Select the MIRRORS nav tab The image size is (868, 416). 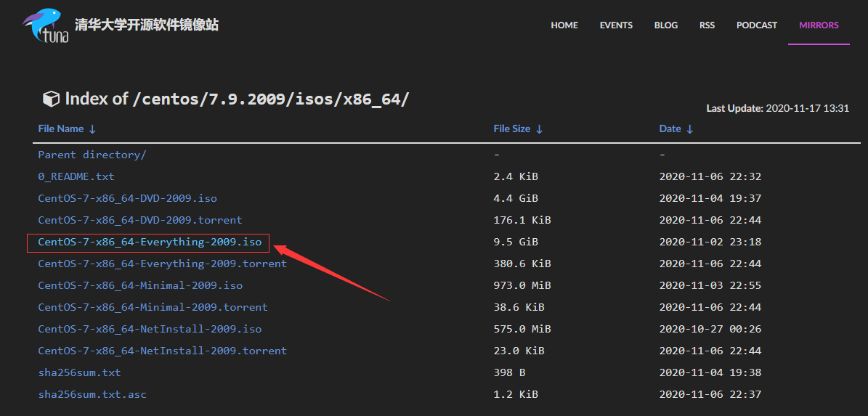point(819,25)
